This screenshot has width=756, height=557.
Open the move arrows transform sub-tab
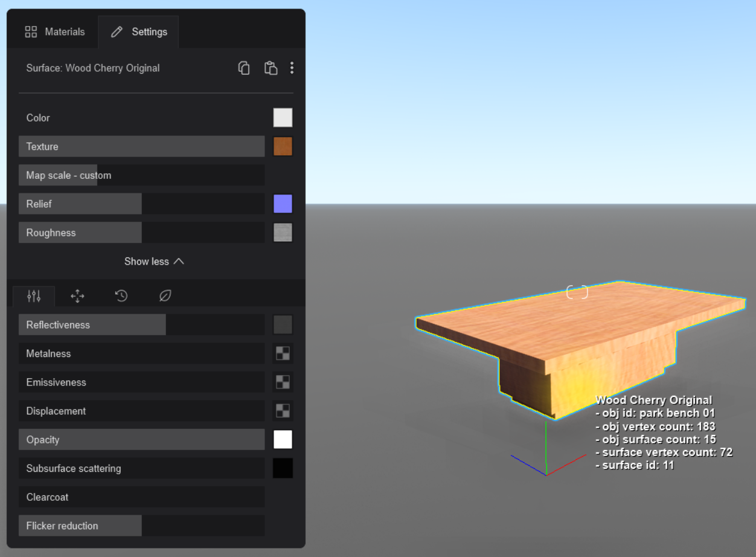click(77, 296)
